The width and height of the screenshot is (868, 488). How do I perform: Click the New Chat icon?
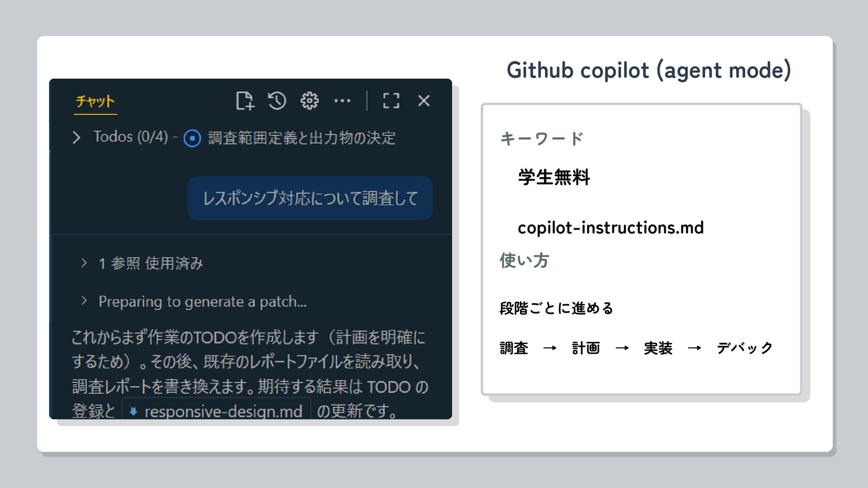pyautogui.click(x=245, y=101)
